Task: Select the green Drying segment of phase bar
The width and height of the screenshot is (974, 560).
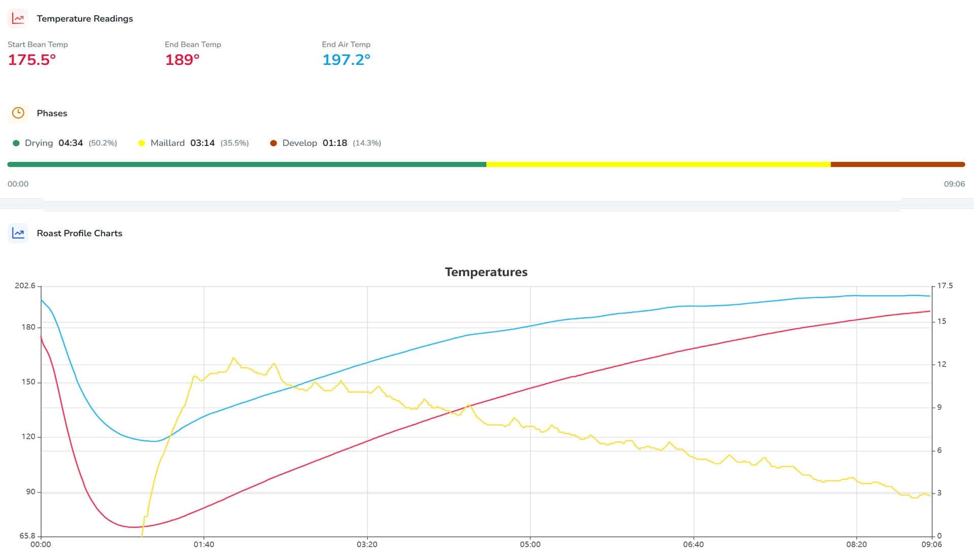Action: pyautogui.click(x=247, y=164)
